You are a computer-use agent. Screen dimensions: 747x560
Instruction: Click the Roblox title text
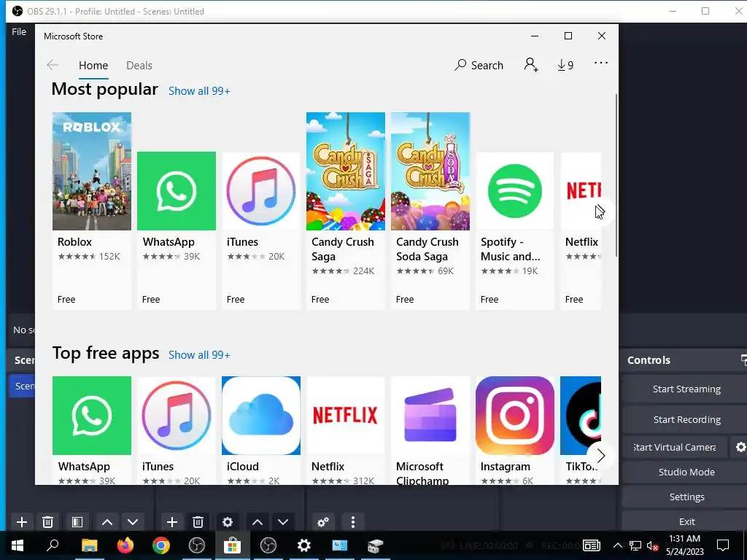click(x=75, y=242)
